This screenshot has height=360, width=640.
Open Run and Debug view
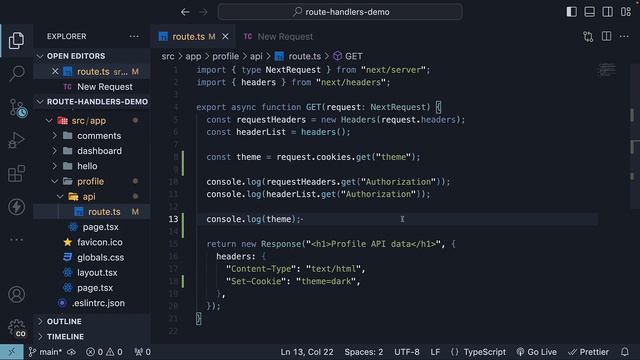(x=16, y=140)
